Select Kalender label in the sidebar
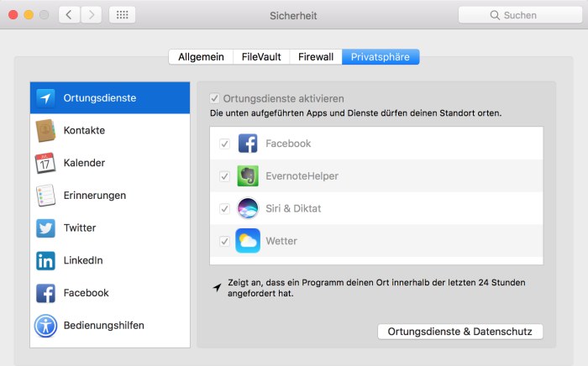The height and width of the screenshot is (366, 588). [x=84, y=163]
